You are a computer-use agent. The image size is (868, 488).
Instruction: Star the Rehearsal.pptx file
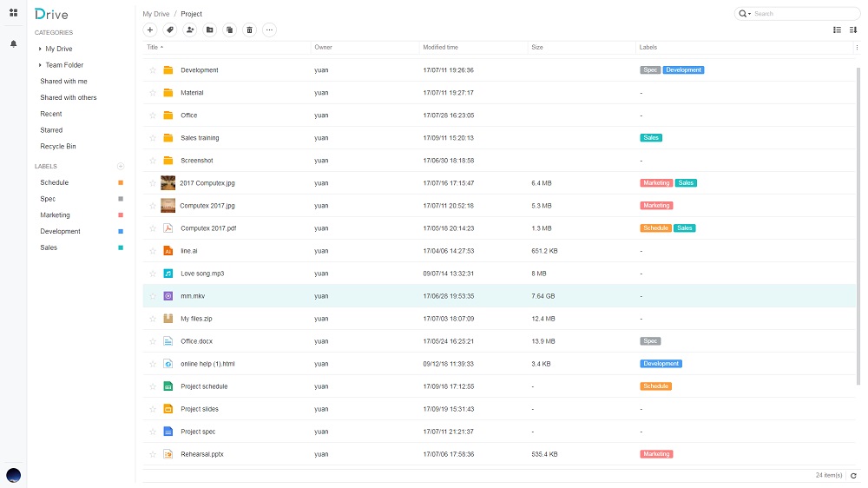pos(153,454)
